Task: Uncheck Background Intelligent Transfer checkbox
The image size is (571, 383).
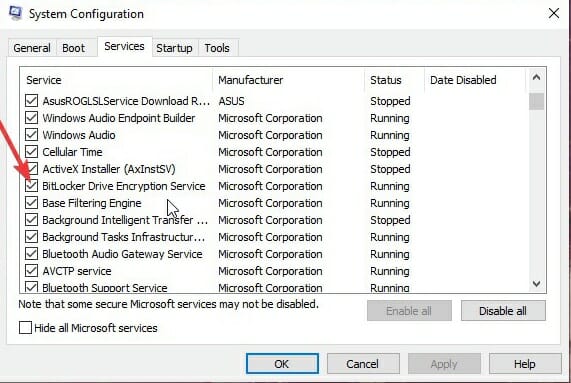Action: (31, 220)
